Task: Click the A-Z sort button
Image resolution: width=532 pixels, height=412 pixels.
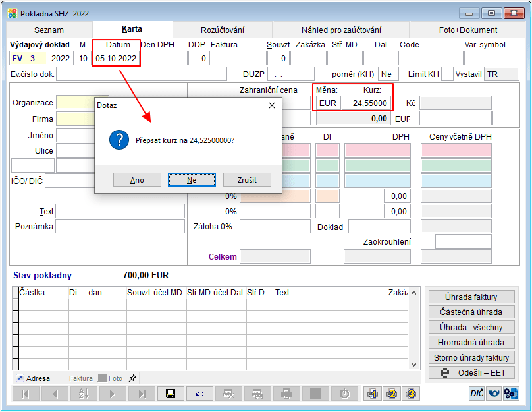Action: tap(84, 394)
